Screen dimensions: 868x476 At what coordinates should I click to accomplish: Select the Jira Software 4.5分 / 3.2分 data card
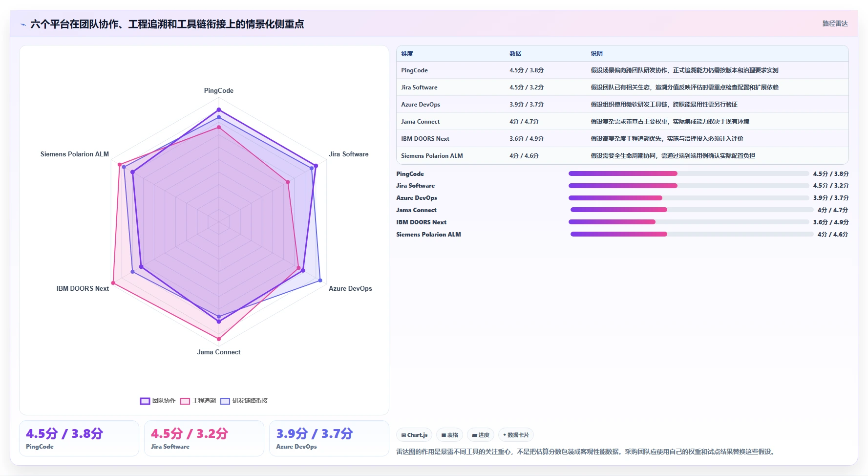click(204, 438)
